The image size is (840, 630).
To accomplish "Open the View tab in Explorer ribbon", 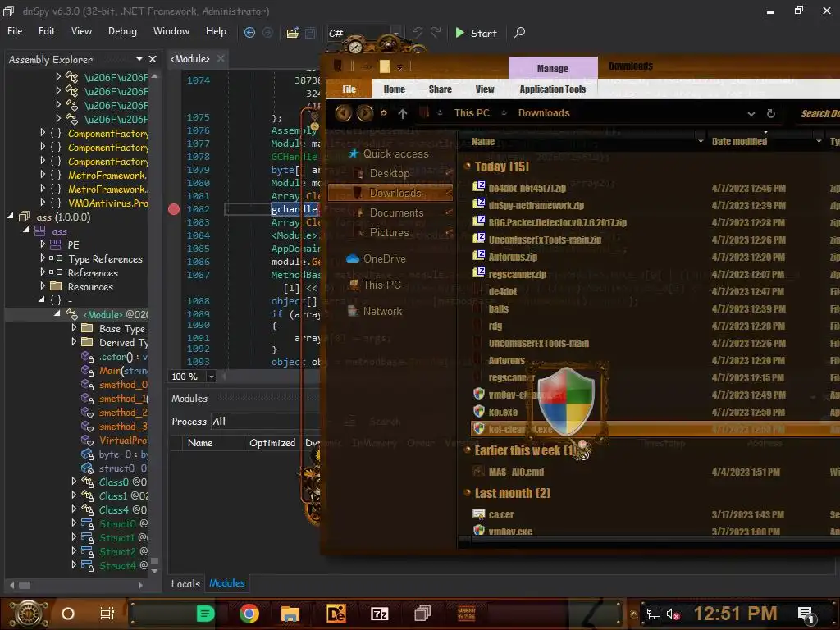I will click(x=485, y=89).
